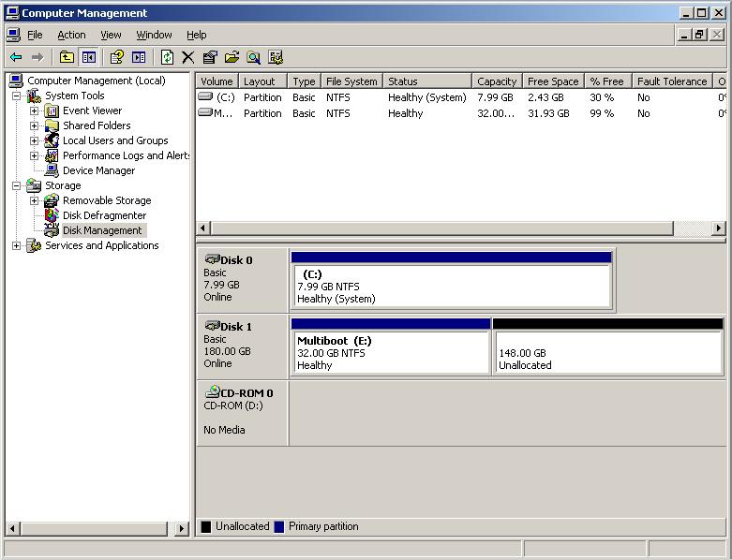732x560 pixels.
Task: Select the Multiboot (E:) partition block
Action: tap(391, 352)
